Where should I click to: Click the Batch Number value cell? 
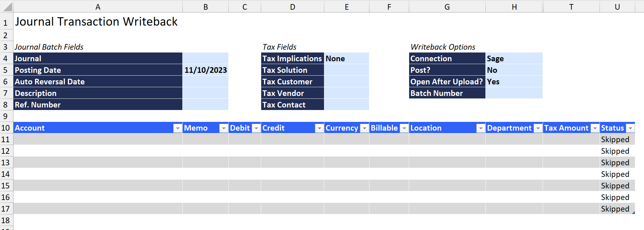click(x=514, y=93)
